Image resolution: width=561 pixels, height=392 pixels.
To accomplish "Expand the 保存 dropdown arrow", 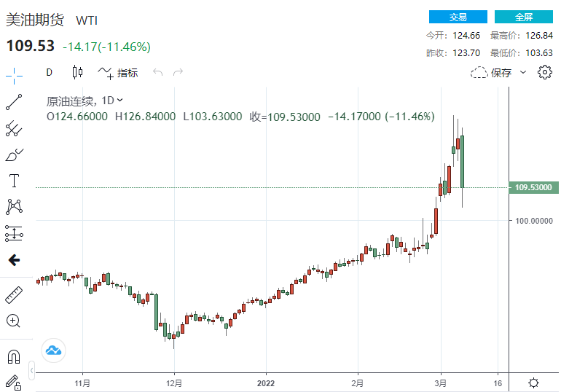I will pyautogui.click(x=523, y=72).
